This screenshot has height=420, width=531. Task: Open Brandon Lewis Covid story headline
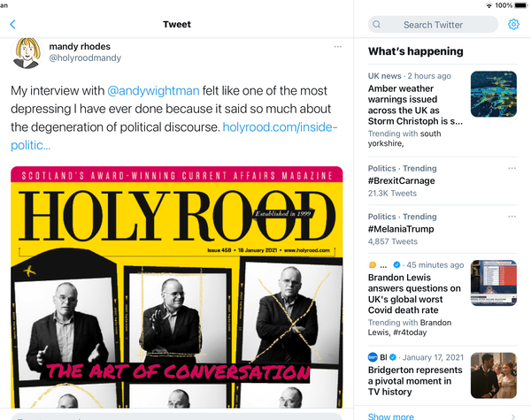pyautogui.click(x=414, y=294)
